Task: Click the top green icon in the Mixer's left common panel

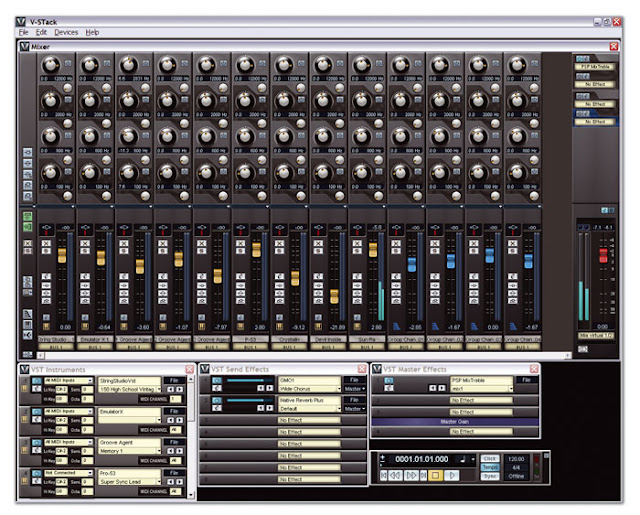Action: click(27, 216)
